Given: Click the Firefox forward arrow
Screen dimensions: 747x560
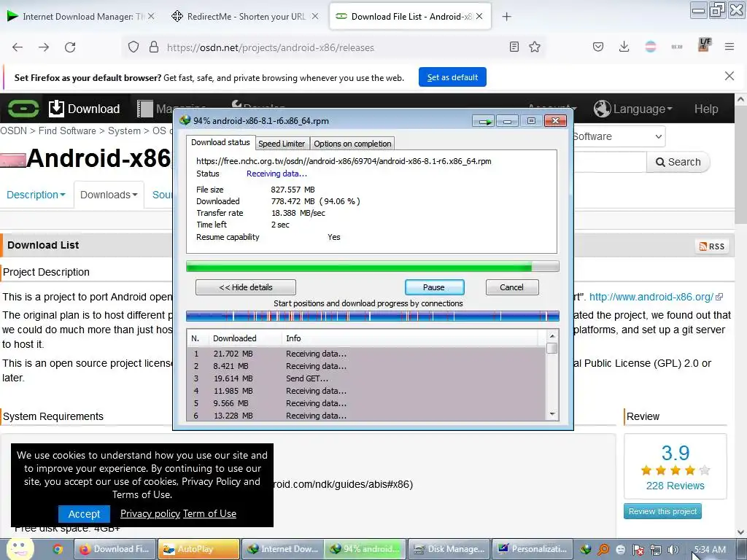Looking at the screenshot, I should [x=44, y=47].
